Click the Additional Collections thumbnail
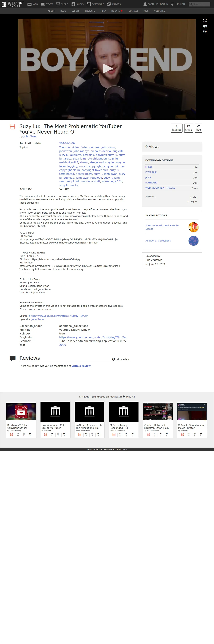214x644 pixels. coord(193,241)
